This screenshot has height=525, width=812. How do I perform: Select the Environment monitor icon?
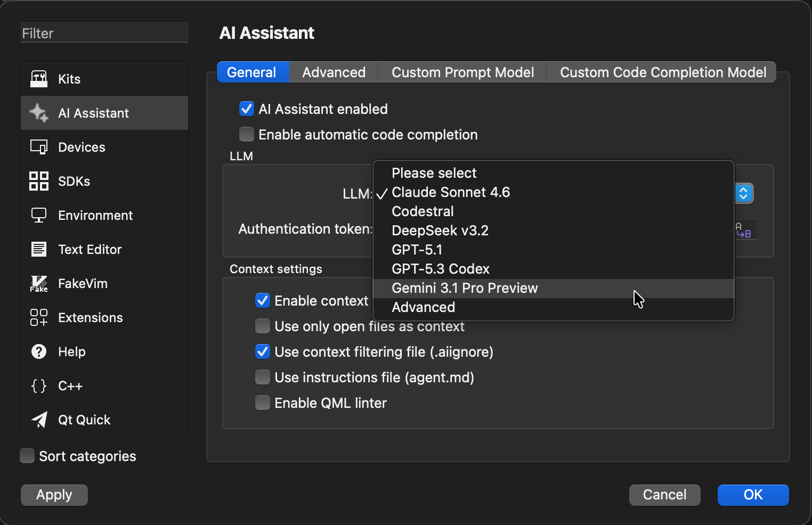pyautogui.click(x=38, y=215)
